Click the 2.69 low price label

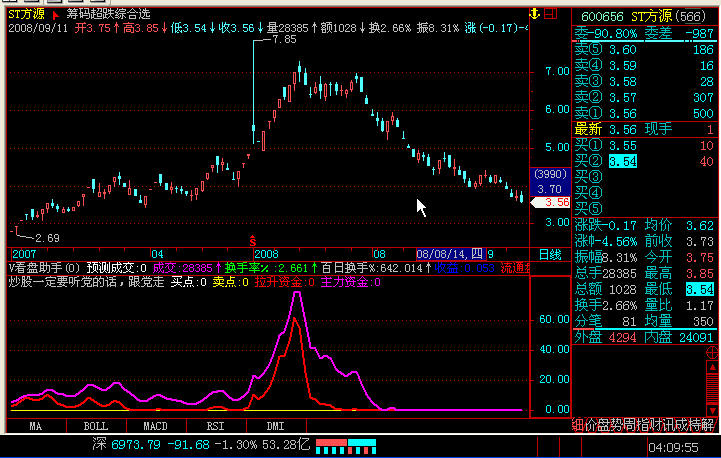coord(47,238)
